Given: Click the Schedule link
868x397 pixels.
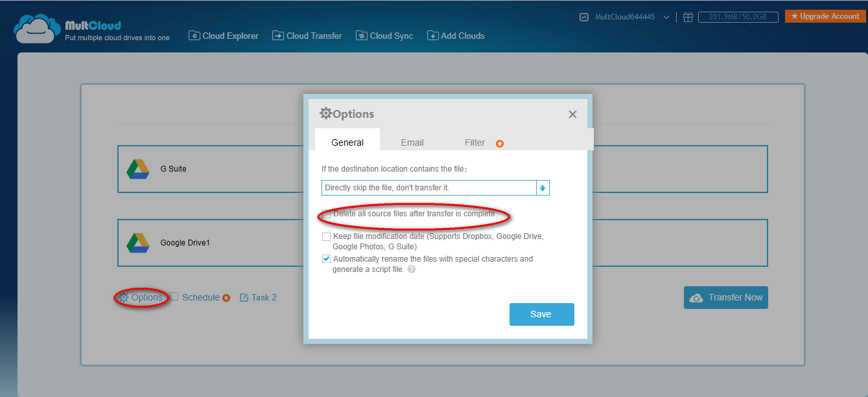Looking at the screenshot, I should tap(201, 298).
